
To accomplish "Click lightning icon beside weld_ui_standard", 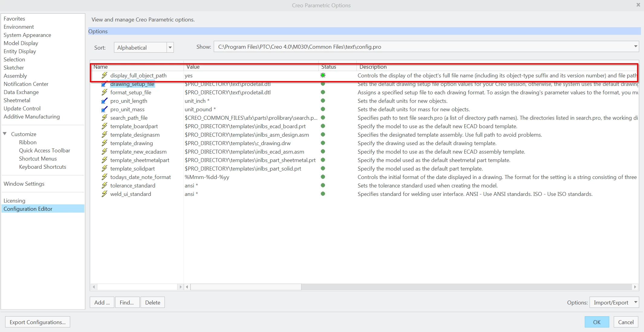I will pos(104,194).
